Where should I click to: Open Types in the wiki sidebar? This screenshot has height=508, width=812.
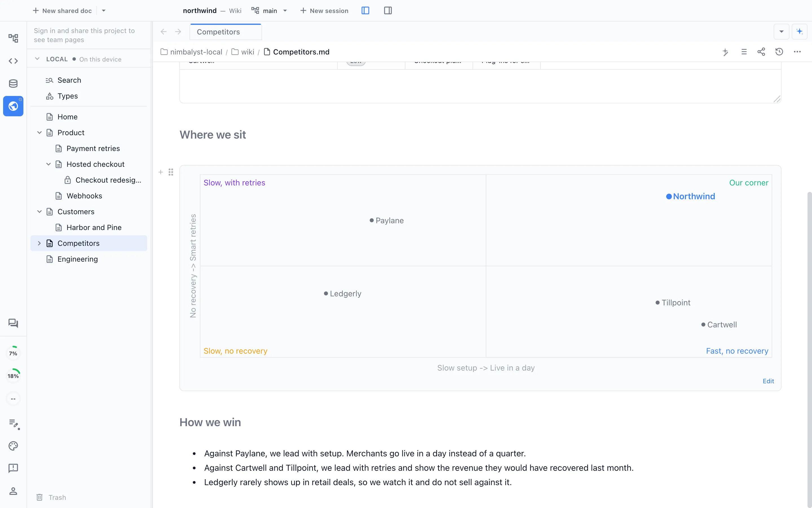coord(89,96)
